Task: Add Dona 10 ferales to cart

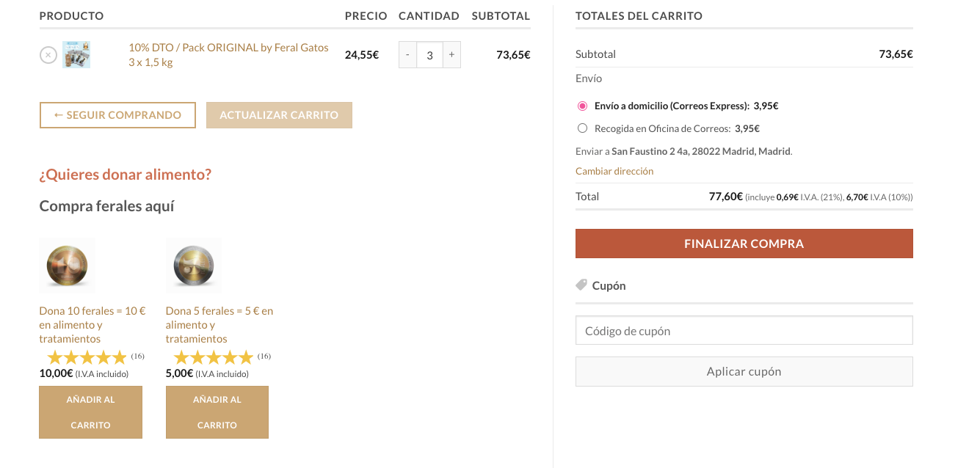Action: coord(91,412)
